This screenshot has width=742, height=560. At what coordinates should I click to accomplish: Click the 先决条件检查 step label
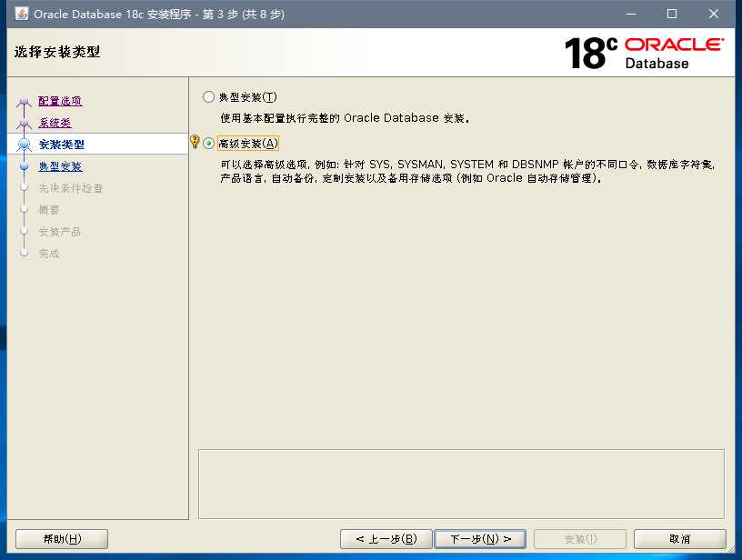(x=71, y=188)
